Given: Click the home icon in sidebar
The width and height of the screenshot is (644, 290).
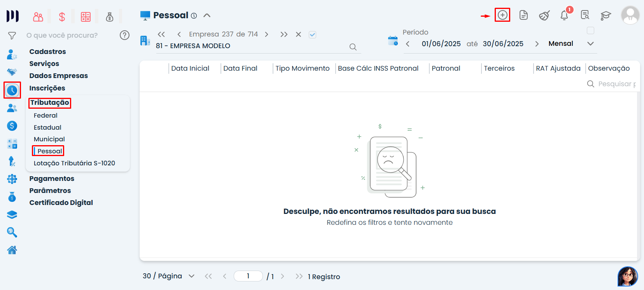Looking at the screenshot, I should [12, 250].
